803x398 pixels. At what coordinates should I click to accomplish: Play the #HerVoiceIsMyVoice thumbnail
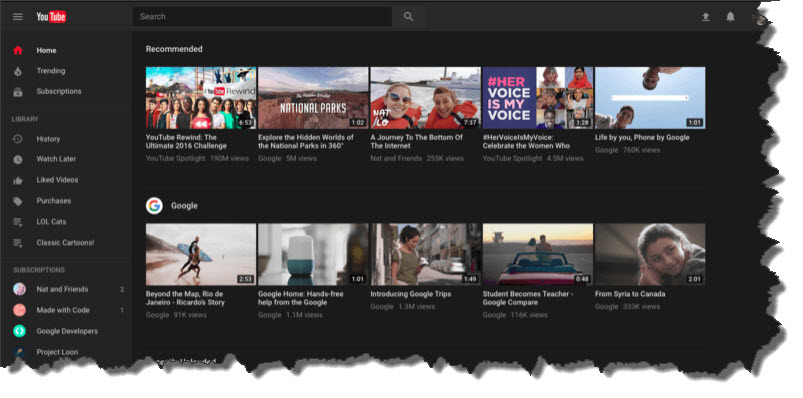click(x=538, y=98)
